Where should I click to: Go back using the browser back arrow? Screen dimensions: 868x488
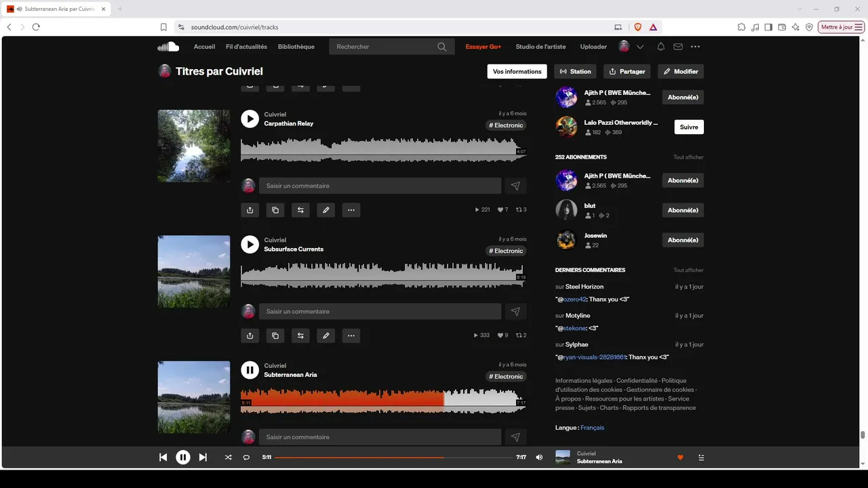[x=9, y=27]
